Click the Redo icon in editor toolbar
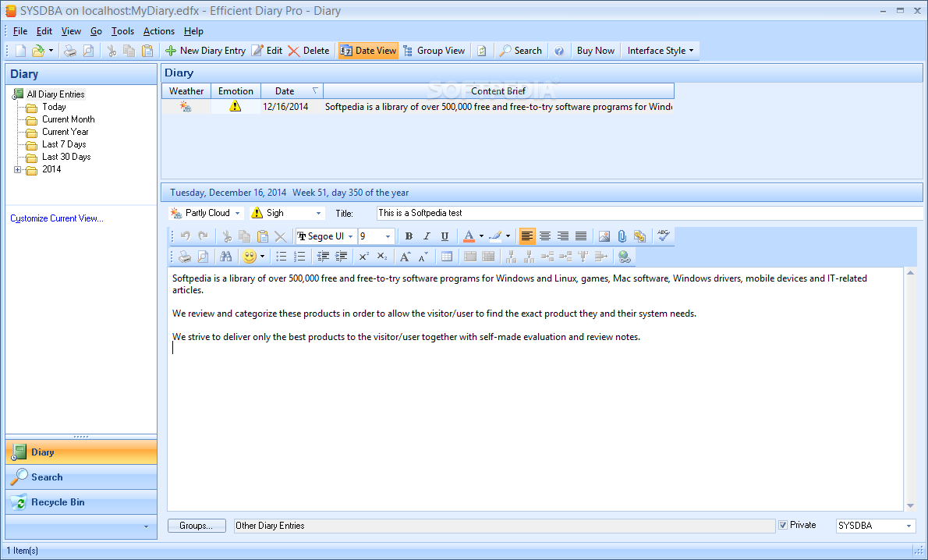This screenshot has width=928, height=560. tap(203, 236)
